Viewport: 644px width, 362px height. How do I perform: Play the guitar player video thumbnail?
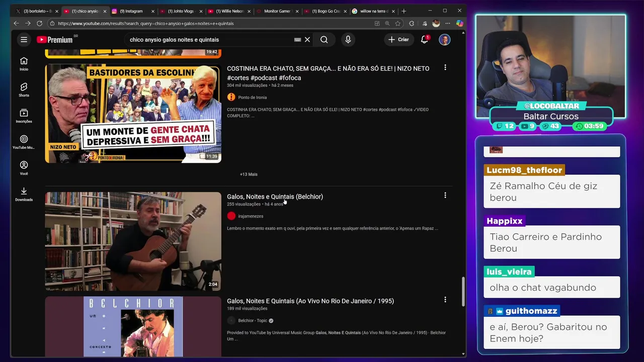tap(133, 241)
